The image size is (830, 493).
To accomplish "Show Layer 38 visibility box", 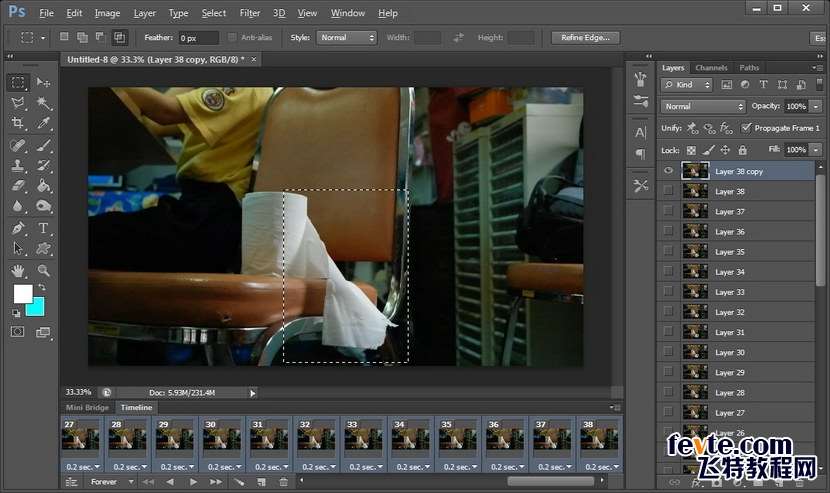I will point(668,191).
